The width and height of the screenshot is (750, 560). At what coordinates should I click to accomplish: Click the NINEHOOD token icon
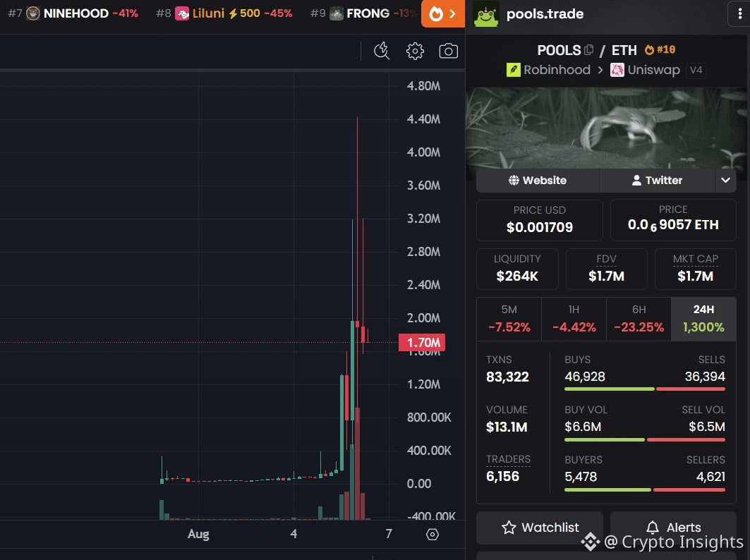[33, 13]
